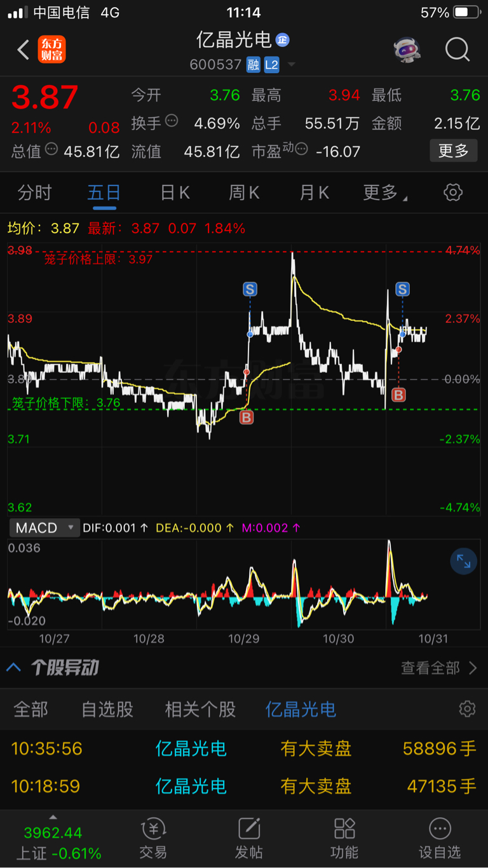Switch to 日K chart tab
The height and width of the screenshot is (868, 488).
point(175,193)
